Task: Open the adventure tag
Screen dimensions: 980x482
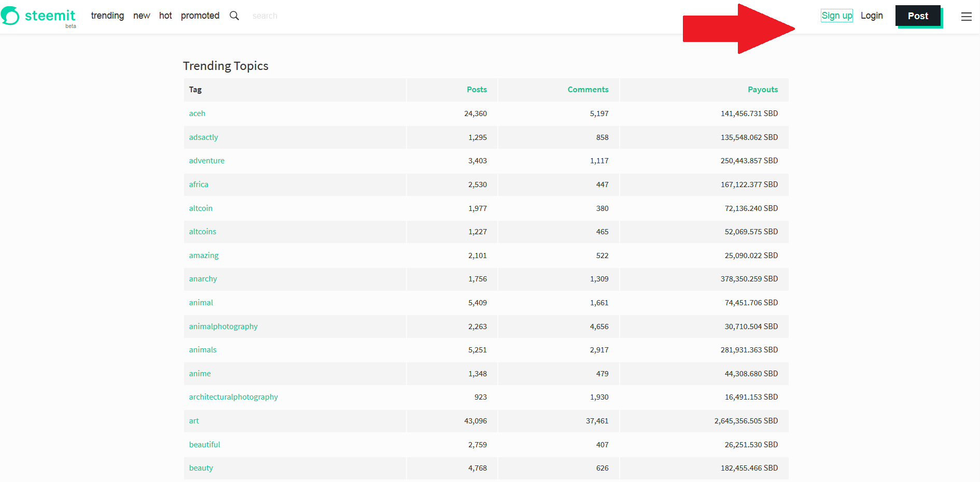Action: [x=206, y=161]
